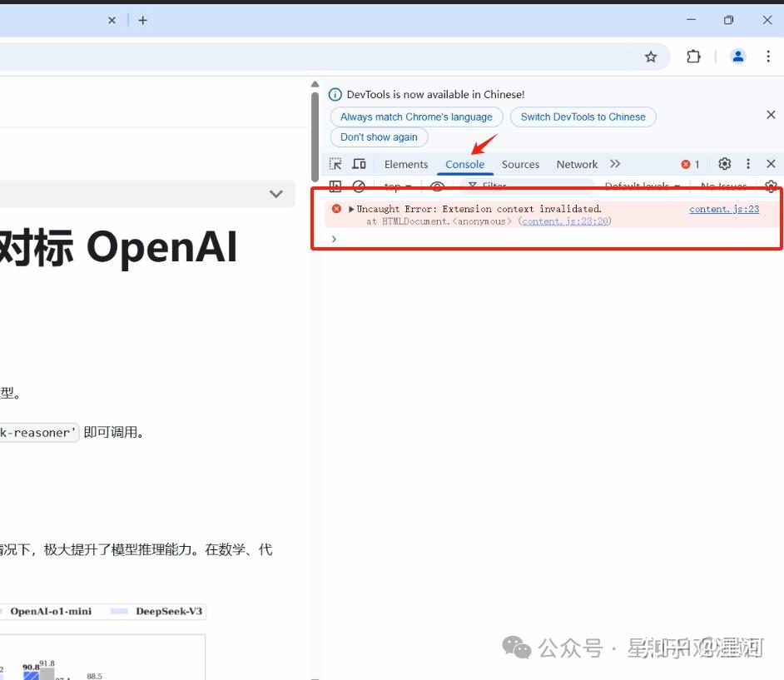Viewport: 784px width, 680px height.
Task: Click Don't show again
Action: (x=379, y=137)
